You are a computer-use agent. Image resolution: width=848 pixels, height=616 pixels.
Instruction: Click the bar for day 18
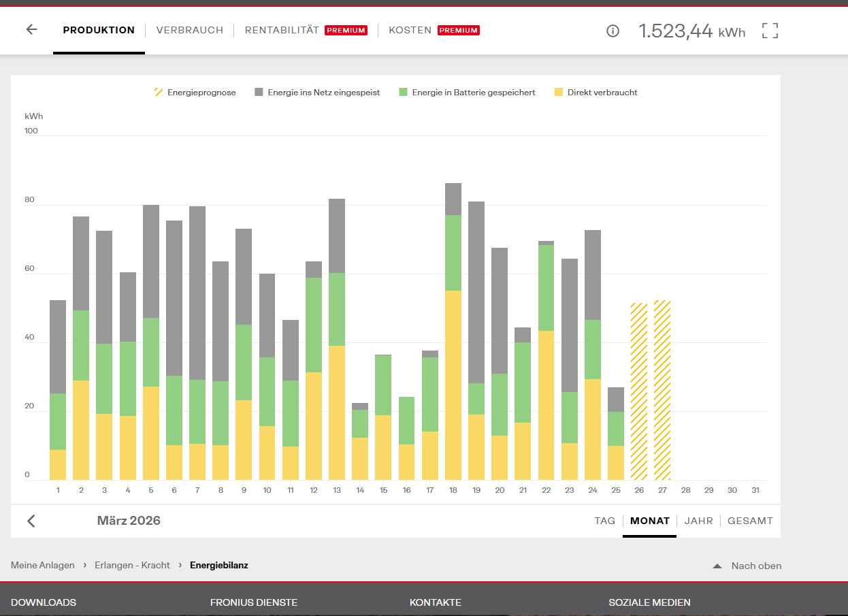click(x=453, y=340)
